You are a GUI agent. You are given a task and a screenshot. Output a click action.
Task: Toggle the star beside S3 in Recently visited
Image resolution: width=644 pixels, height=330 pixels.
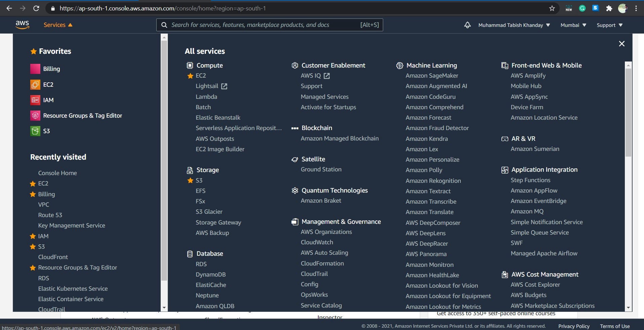point(33,247)
